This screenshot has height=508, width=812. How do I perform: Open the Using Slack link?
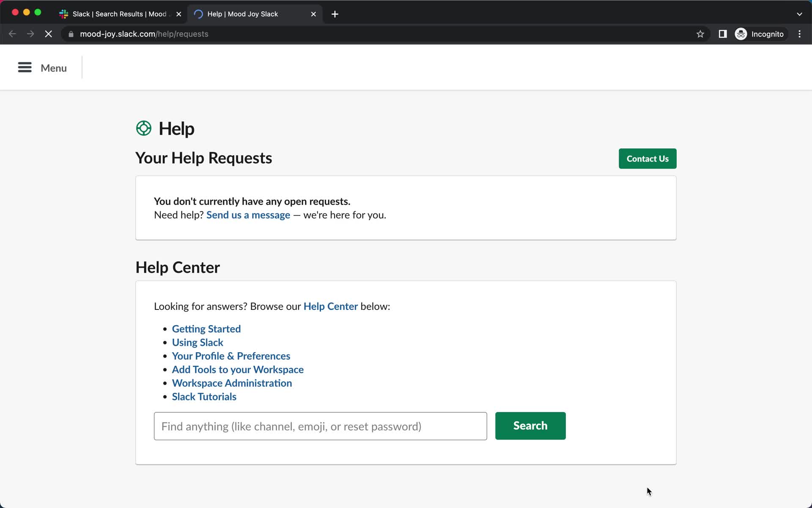tap(198, 342)
